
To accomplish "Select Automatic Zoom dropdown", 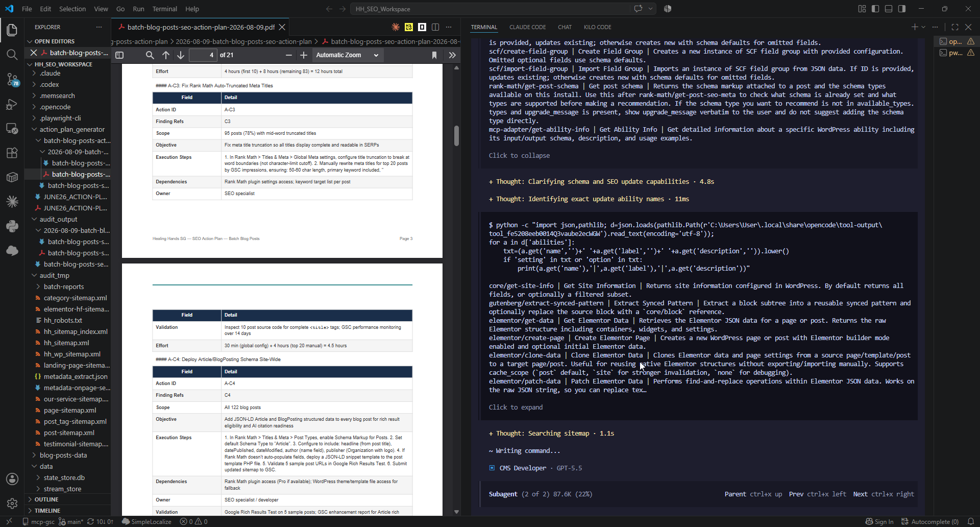I will pyautogui.click(x=347, y=55).
